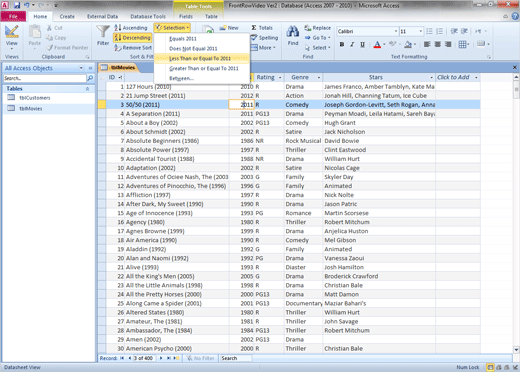Click the Replace command
Viewport: 520px width, 372px height.
(317, 28)
